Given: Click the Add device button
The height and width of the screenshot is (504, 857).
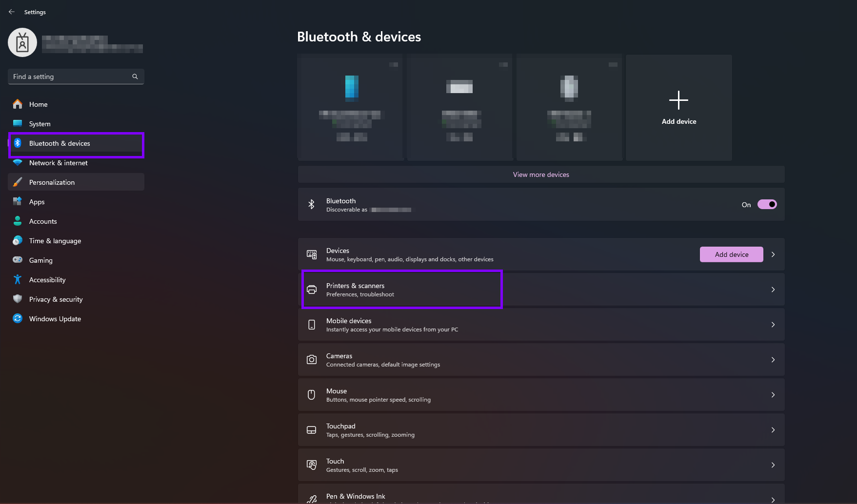Looking at the screenshot, I should [x=731, y=254].
